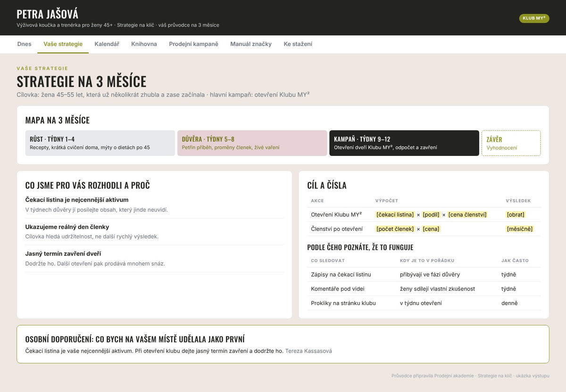Click the [podíl] placeholder
566x392 pixels.
[x=432, y=214]
